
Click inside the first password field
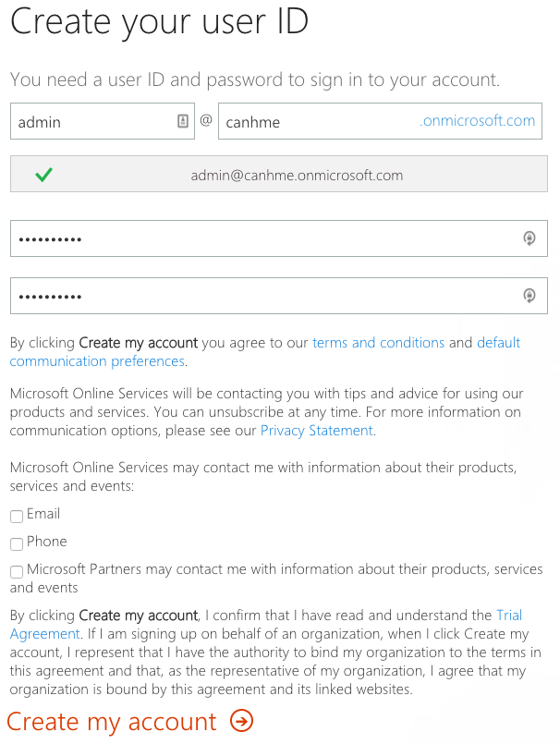click(279, 238)
